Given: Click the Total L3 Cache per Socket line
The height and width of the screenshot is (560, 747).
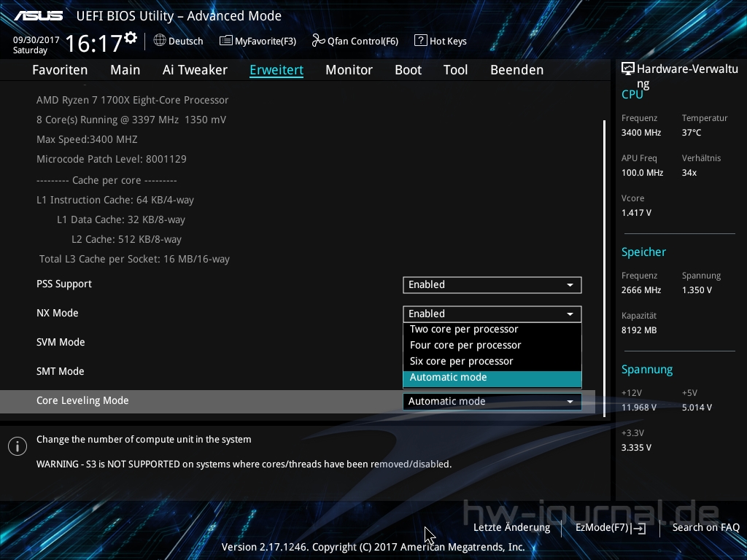Looking at the screenshot, I should point(134,259).
